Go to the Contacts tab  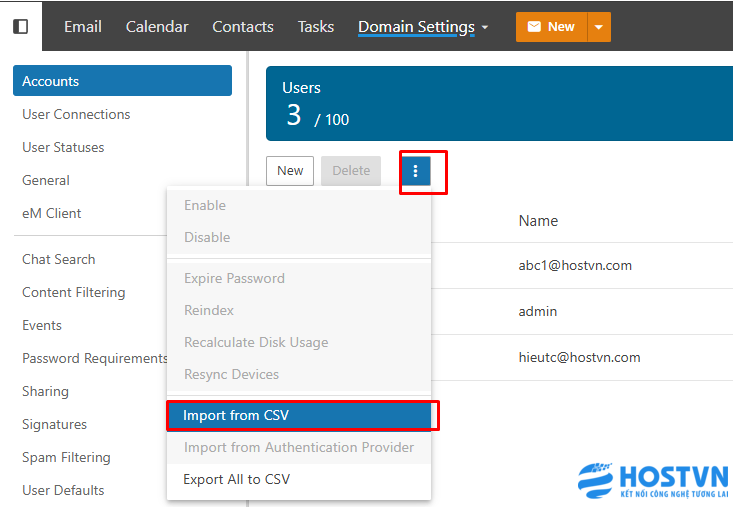coord(243,27)
